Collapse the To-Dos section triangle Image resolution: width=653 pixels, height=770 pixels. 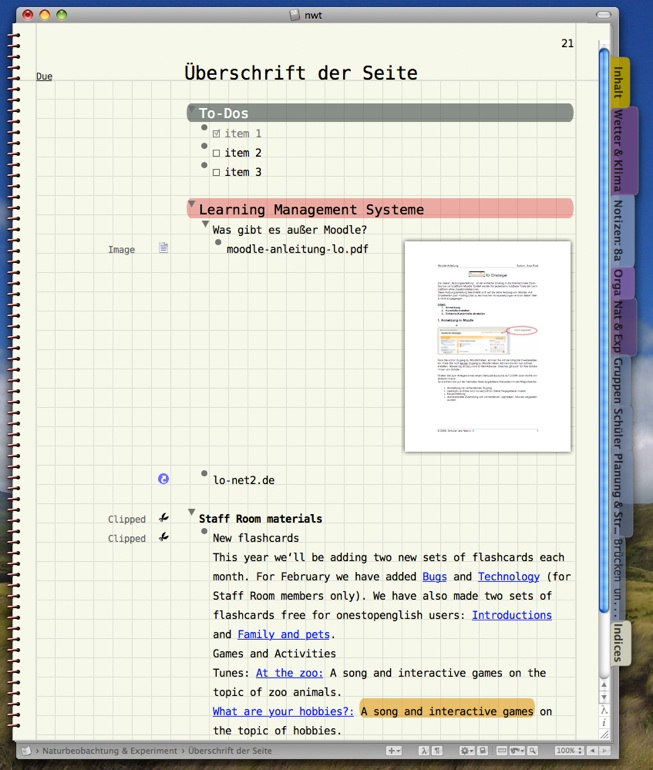191,107
